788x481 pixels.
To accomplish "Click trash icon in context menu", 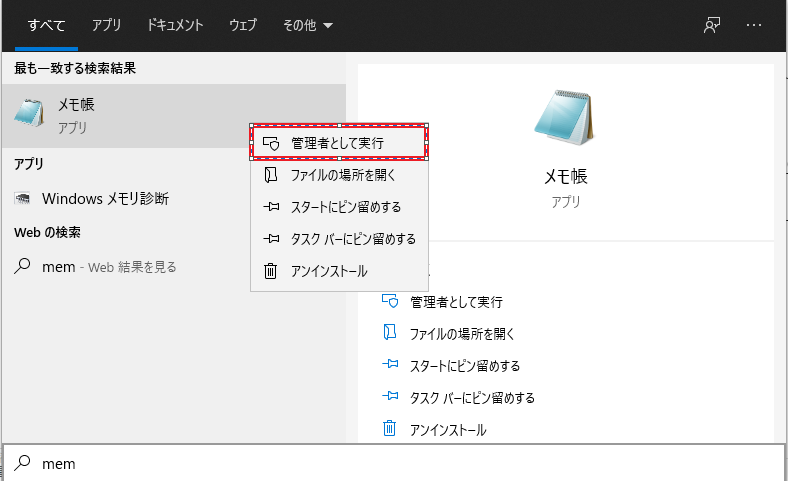I will [270, 271].
